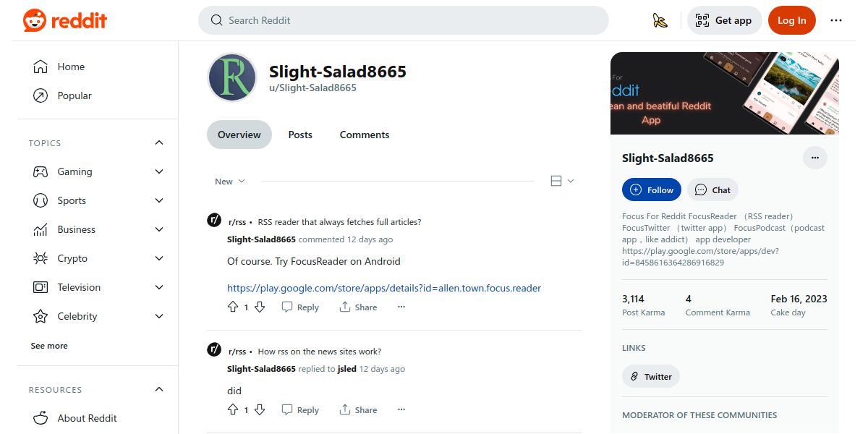
Task: Open the three-dots menu beside Log In
Action: pyautogui.click(x=836, y=20)
